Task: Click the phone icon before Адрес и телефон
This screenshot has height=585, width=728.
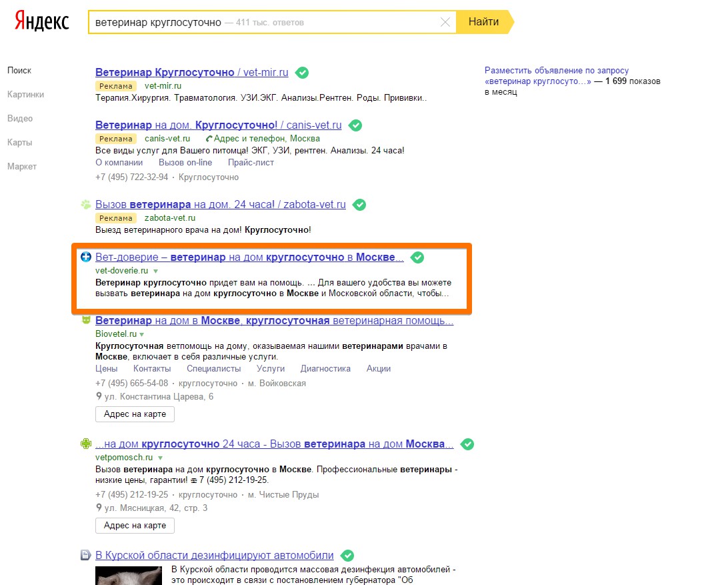Action: [x=209, y=139]
